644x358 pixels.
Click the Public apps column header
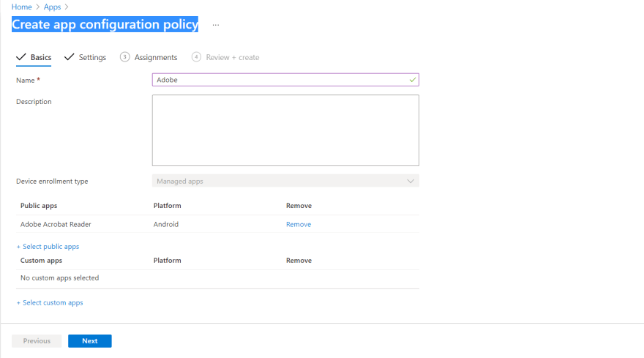(x=39, y=206)
